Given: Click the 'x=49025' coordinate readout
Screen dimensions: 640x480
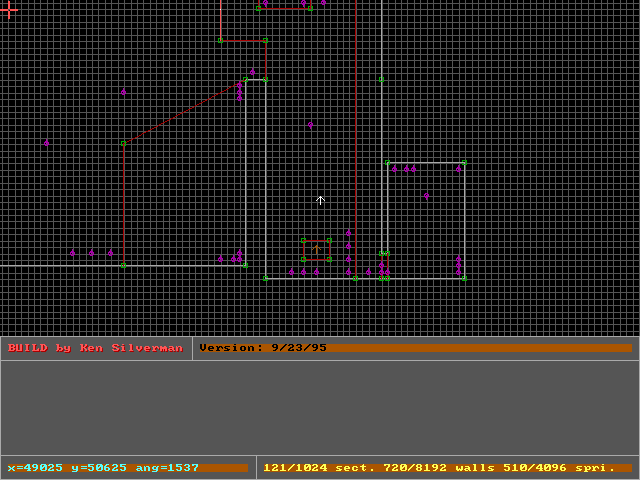Looking at the screenshot, I should coord(35,468).
